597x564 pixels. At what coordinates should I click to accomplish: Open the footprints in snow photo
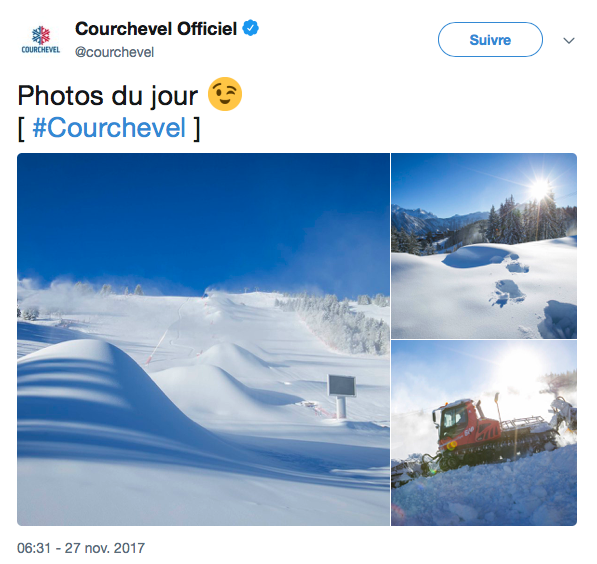coord(484,246)
